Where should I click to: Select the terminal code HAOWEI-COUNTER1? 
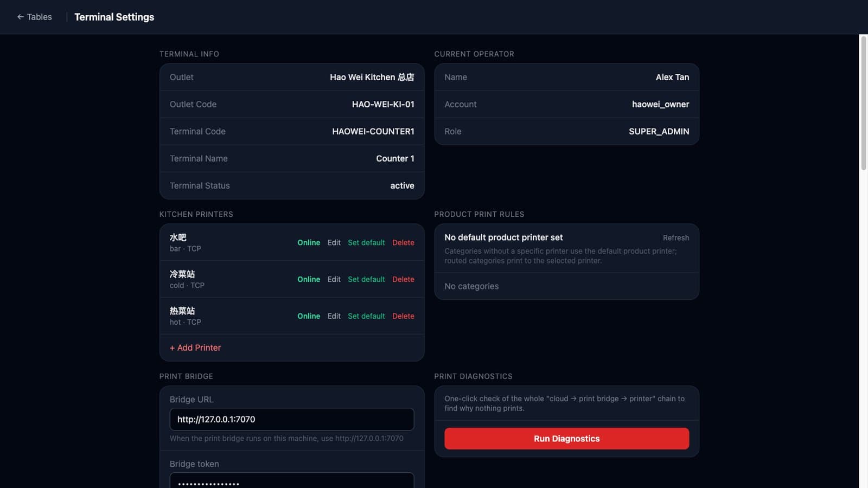373,131
